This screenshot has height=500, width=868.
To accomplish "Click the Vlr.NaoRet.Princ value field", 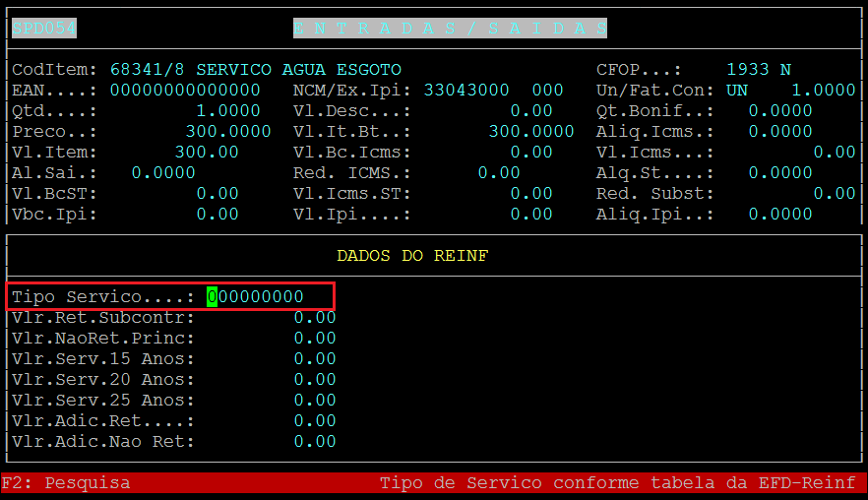I will tap(315, 339).
